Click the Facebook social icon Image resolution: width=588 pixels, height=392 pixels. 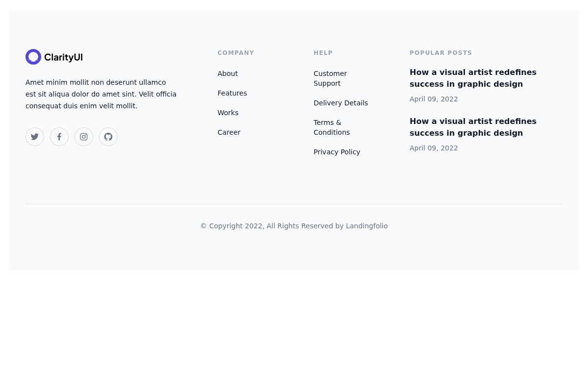59,137
